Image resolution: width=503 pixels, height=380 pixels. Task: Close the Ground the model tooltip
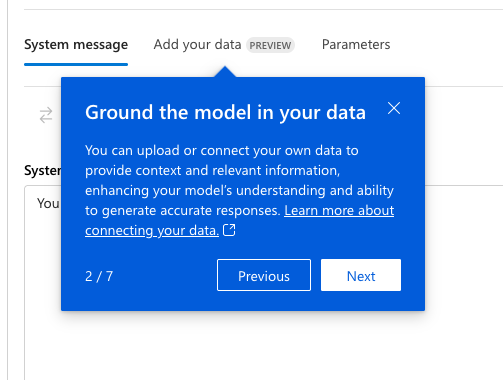(x=394, y=108)
